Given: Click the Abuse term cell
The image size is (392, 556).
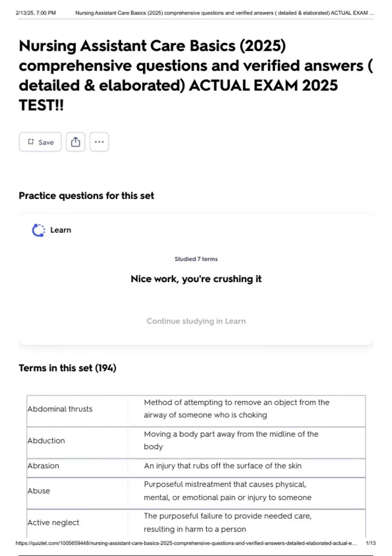Looking at the screenshot, I should point(39,491).
